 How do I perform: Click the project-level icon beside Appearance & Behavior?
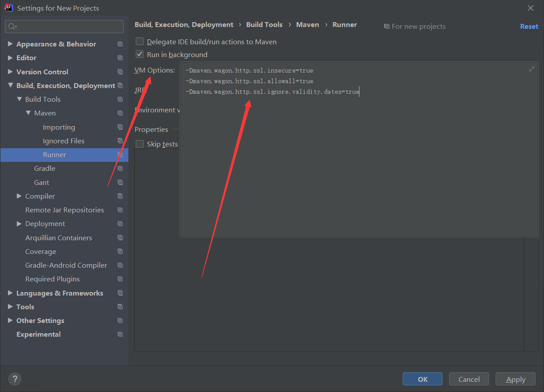coord(120,44)
